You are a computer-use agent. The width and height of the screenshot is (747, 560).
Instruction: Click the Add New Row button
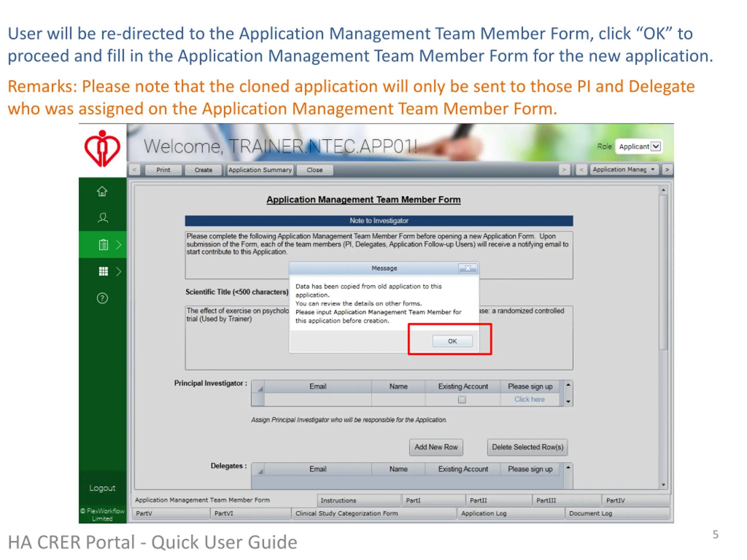coord(436,447)
